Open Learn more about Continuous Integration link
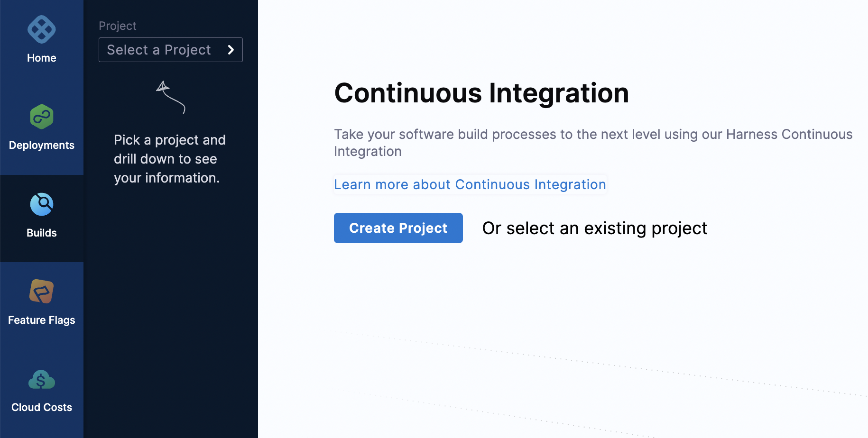The height and width of the screenshot is (438, 868). tap(470, 184)
